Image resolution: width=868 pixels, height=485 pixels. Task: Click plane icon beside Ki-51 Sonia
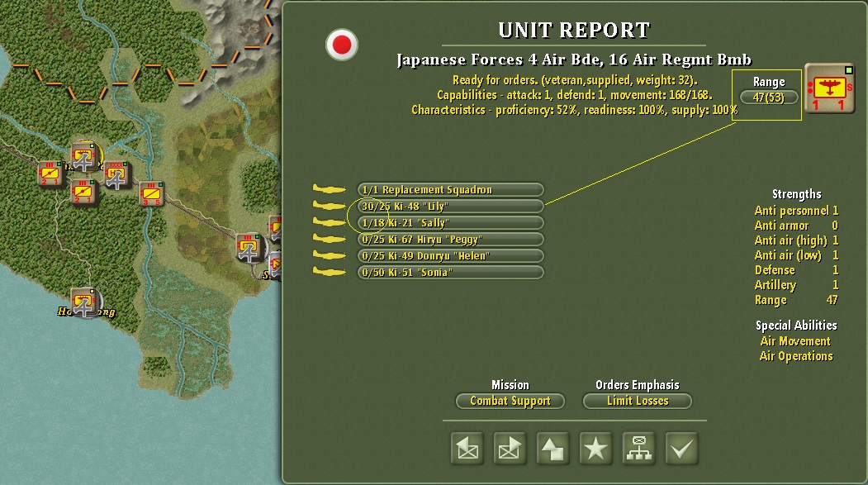(329, 273)
